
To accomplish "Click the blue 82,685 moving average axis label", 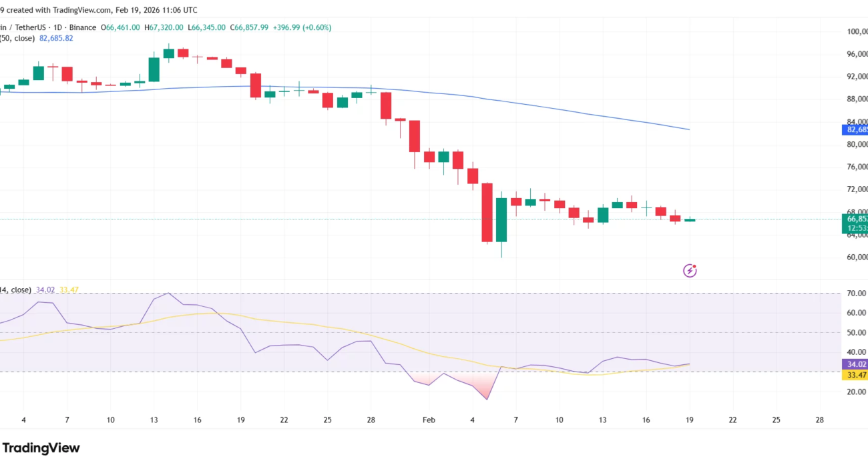I will click(855, 129).
